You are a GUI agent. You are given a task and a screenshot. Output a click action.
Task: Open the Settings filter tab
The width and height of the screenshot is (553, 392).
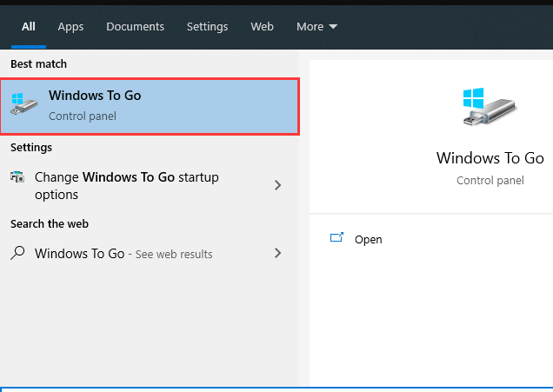coord(207,27)
